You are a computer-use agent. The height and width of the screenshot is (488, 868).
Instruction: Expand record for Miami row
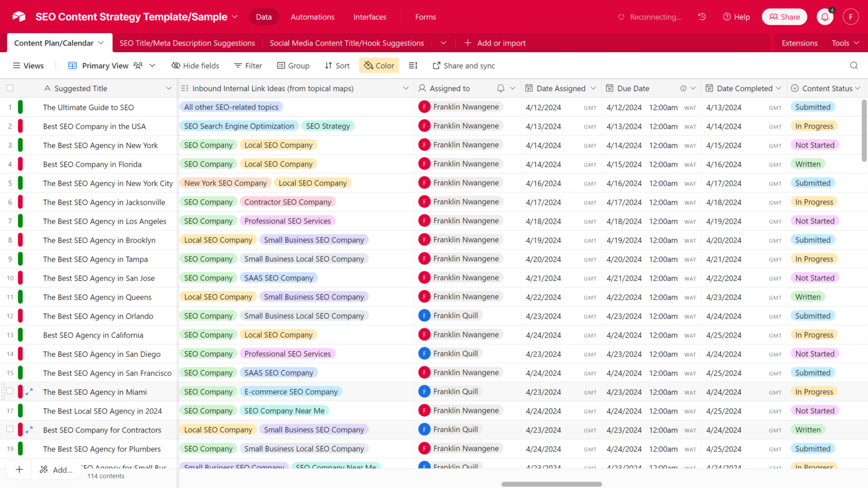pos(30,392)
